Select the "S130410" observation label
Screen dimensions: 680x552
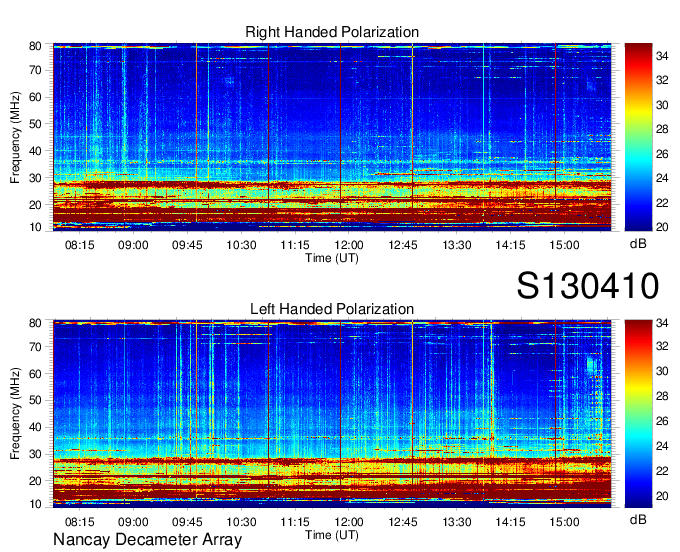(x=588, y=286)
